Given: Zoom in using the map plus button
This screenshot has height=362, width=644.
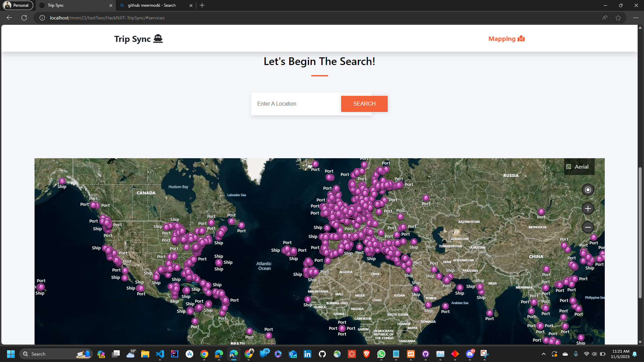Looking at the screenshot, I should pos(588,208).
